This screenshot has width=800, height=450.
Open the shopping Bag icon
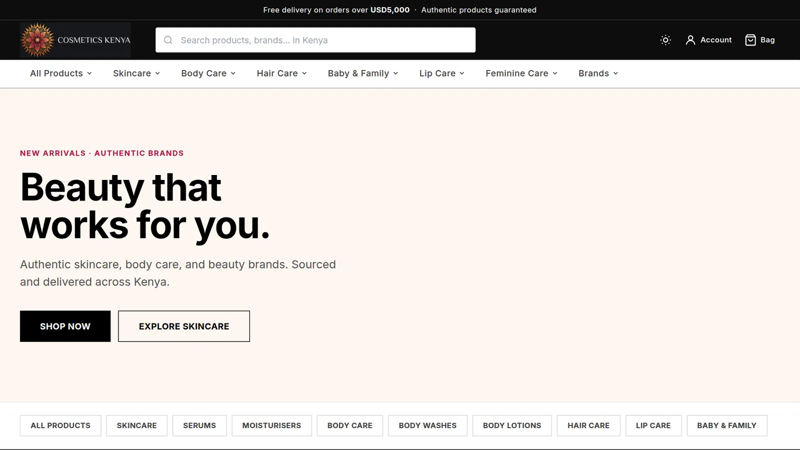pyautogui.click(x=750, y=40)
